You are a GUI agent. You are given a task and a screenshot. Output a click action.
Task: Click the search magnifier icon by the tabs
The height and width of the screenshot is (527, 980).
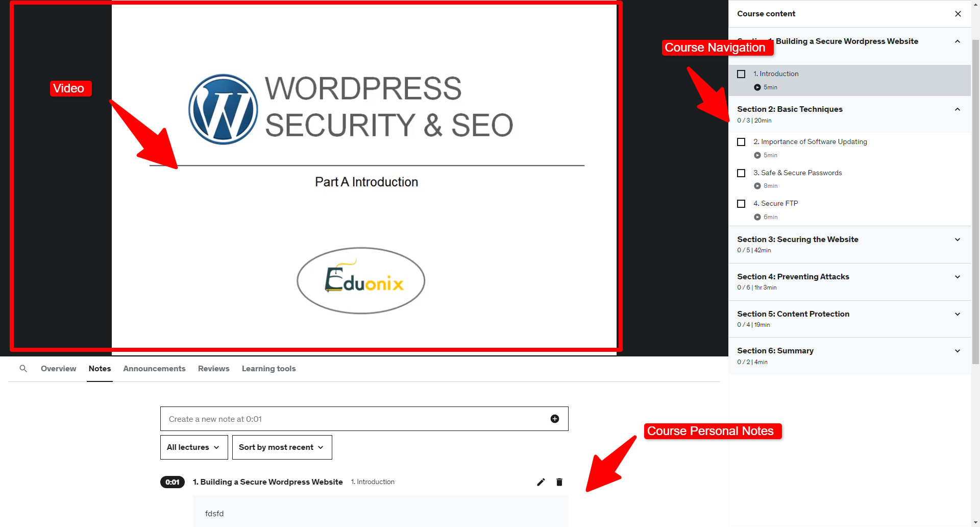[23, 368]
